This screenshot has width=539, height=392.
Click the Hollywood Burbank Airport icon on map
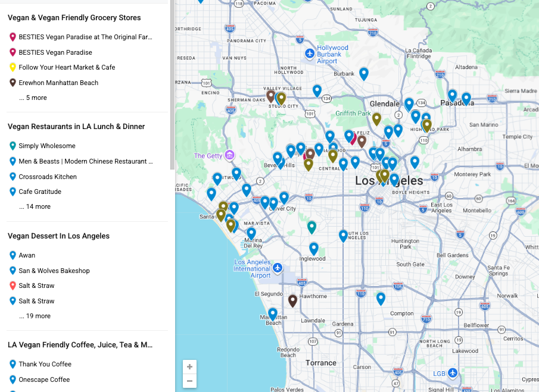(309, 54)
